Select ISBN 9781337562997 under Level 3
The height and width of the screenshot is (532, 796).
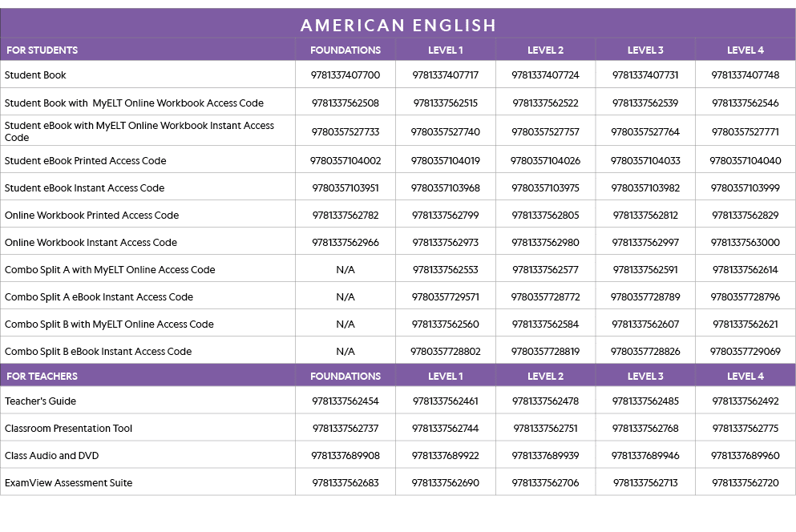pyautogui.click(x=645, y=243)
